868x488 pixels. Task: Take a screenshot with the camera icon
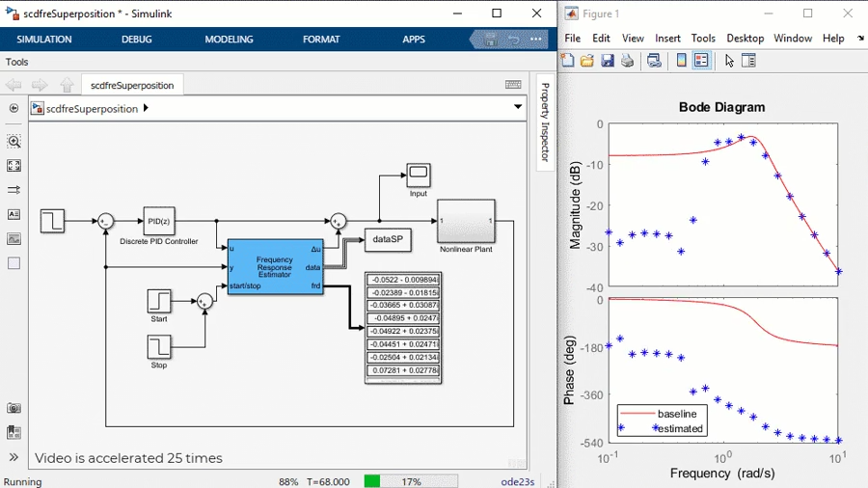[x=14, y=408]
